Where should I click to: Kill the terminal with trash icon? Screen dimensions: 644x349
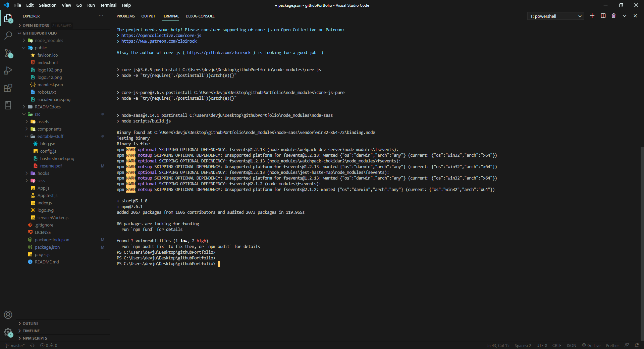point(613,16)
